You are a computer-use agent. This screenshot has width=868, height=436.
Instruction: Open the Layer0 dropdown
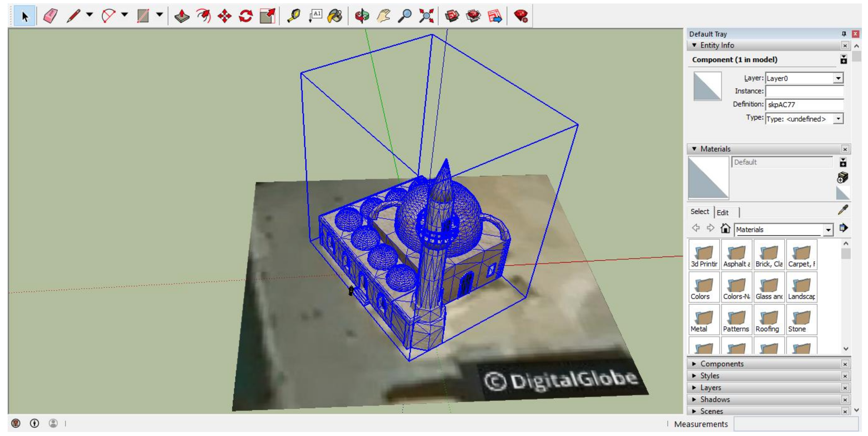[x=838, y=78]
